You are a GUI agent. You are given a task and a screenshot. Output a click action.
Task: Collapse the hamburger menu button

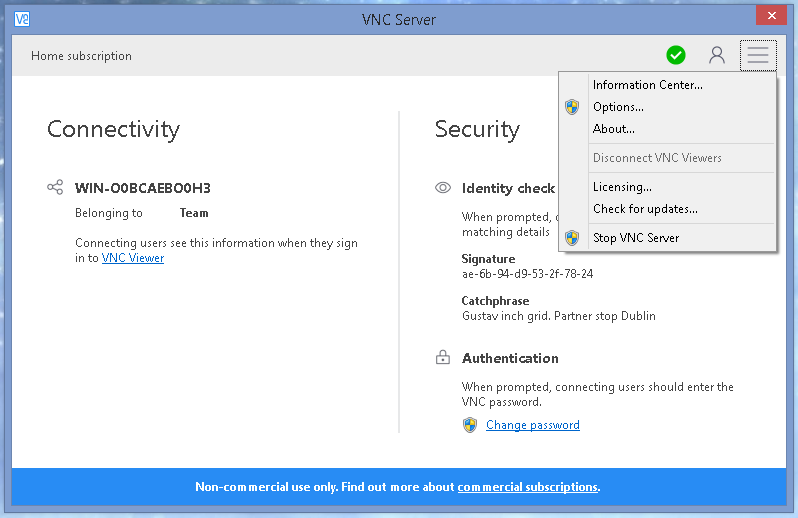coord(758,55)
